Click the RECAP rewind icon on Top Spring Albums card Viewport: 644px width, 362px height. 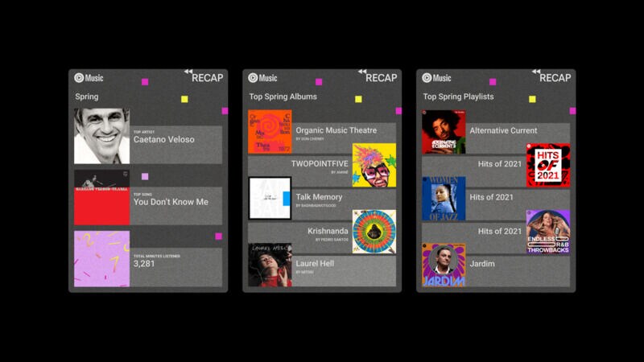coord(362,72)
